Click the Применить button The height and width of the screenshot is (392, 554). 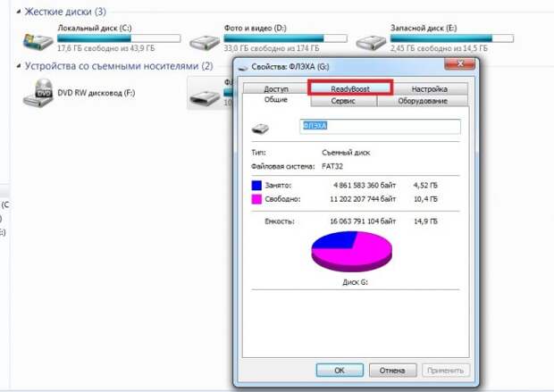(446, 370)
